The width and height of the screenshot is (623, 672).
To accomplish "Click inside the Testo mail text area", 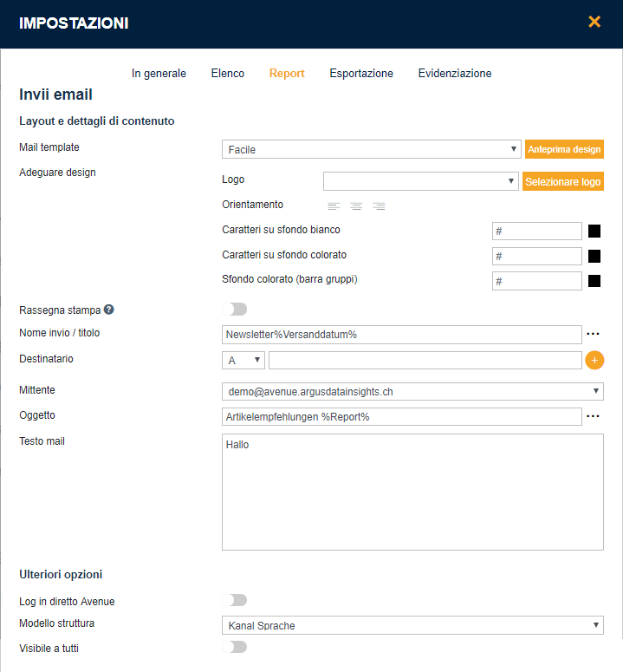I will tap(412, 492).
